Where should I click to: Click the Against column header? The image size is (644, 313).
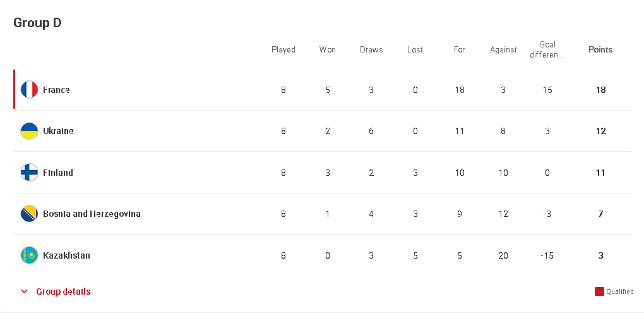(x=503, y=49)
